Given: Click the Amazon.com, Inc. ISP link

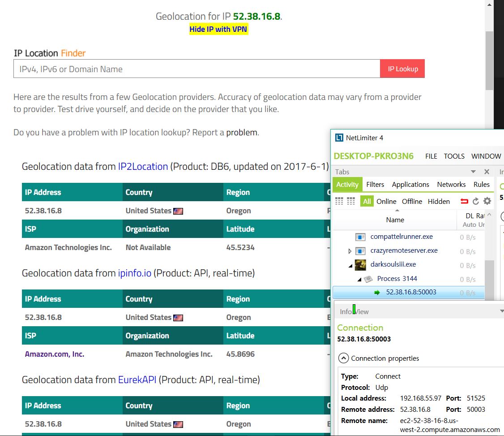Looking at the screenshot, I should click(55, 354).
